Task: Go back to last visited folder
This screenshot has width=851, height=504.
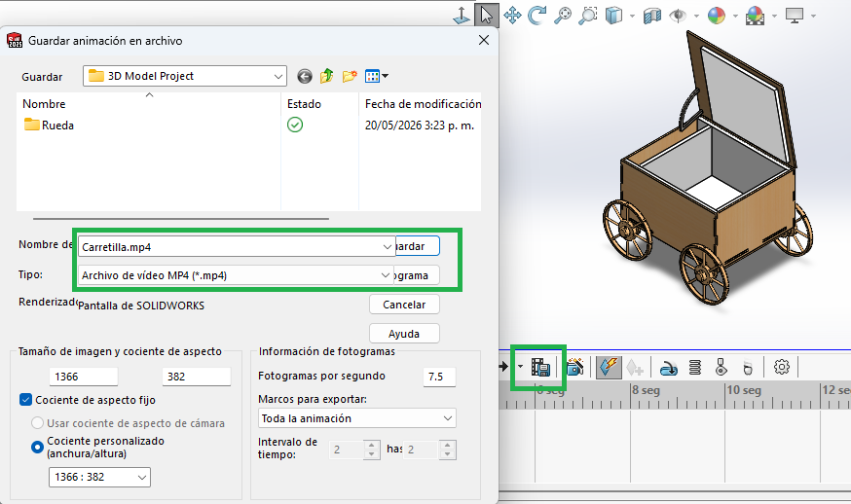Action: pyautogui.click(x=305, y=77)
